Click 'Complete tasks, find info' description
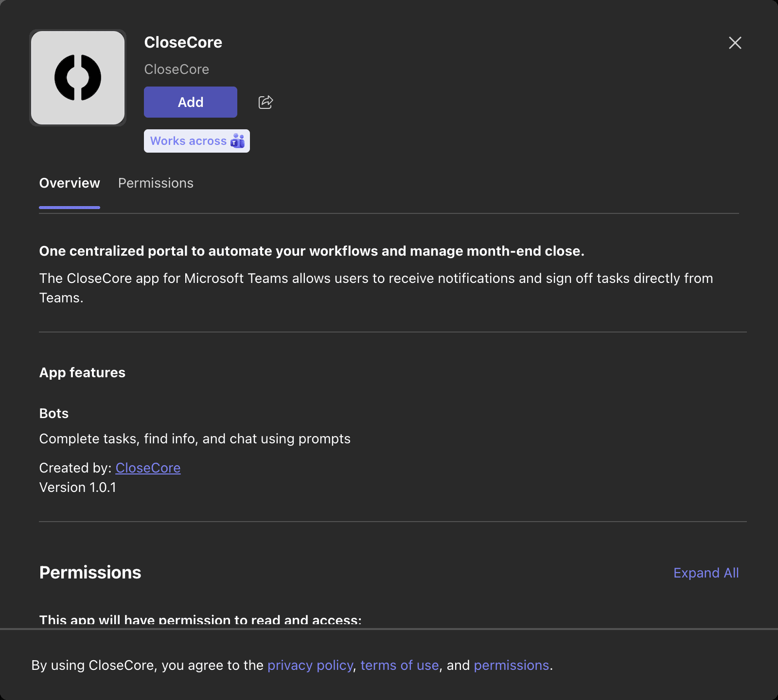The image size is (778, 700). [x=194, y=438]
